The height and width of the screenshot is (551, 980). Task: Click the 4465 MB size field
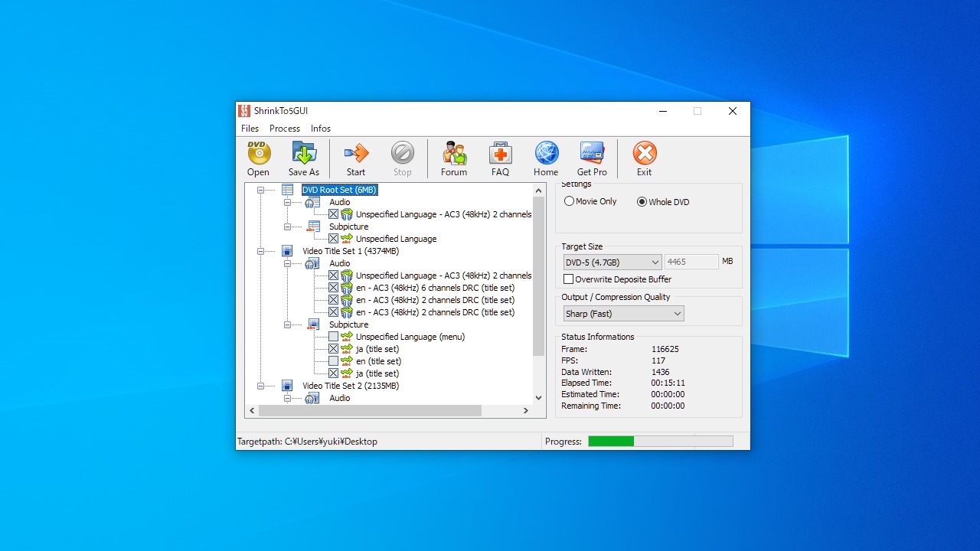(691, 262)
